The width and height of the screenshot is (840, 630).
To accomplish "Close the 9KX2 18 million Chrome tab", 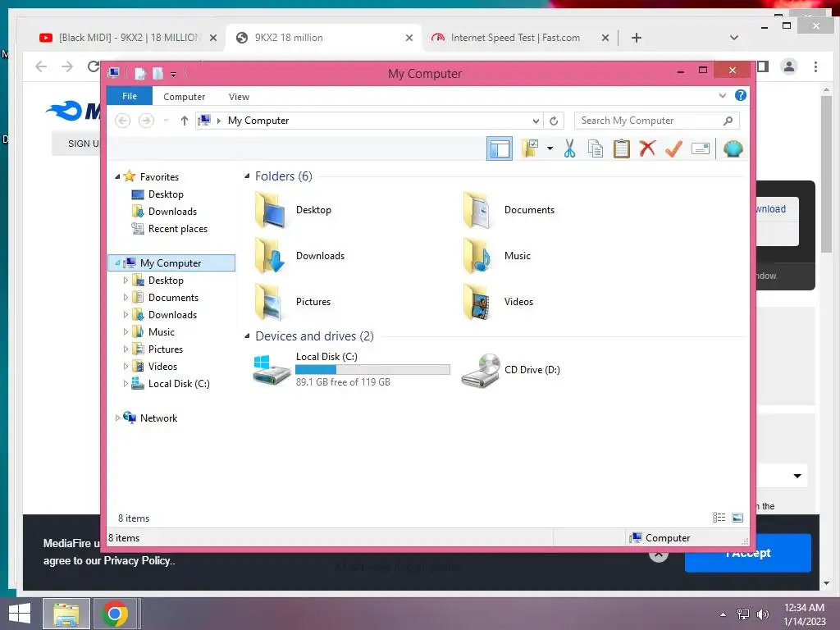I will tap(409, 38).
